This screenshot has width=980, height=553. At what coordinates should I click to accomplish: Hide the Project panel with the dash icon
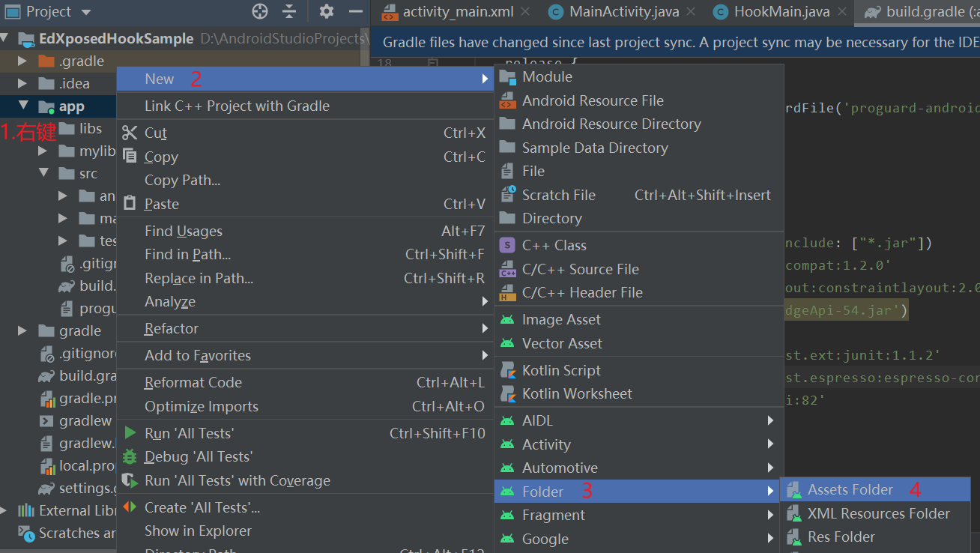(356, 11)
